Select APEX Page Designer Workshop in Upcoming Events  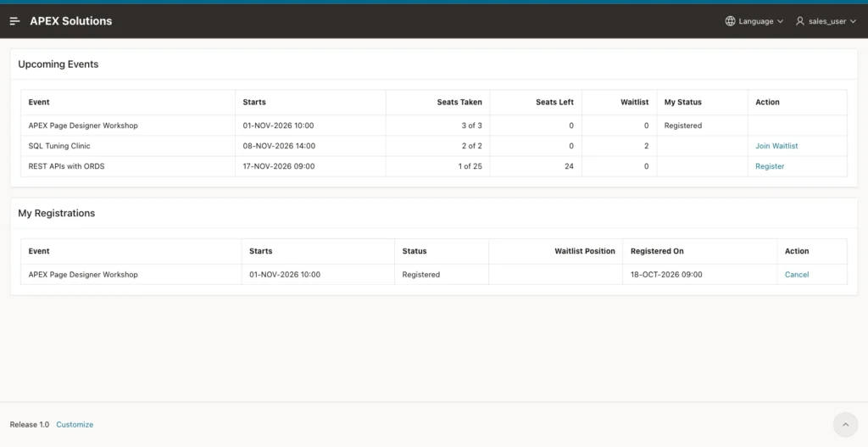click(x=83, y=126)
